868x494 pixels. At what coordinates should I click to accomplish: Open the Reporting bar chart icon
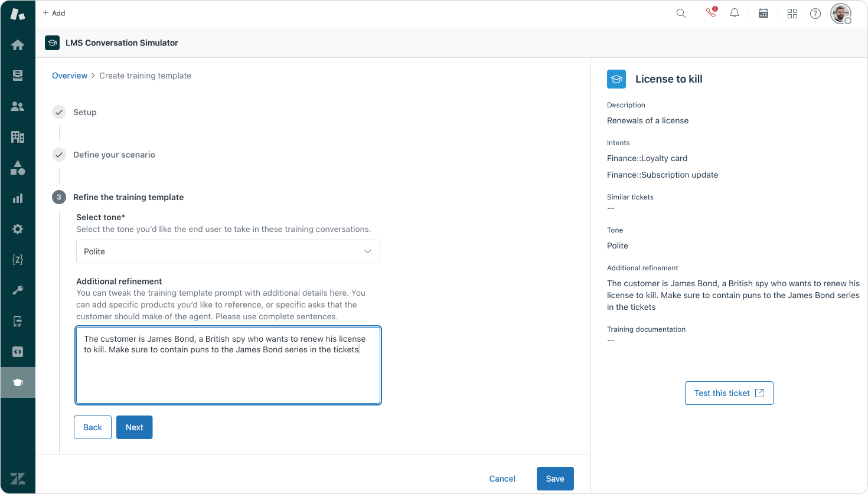point(18,198)
